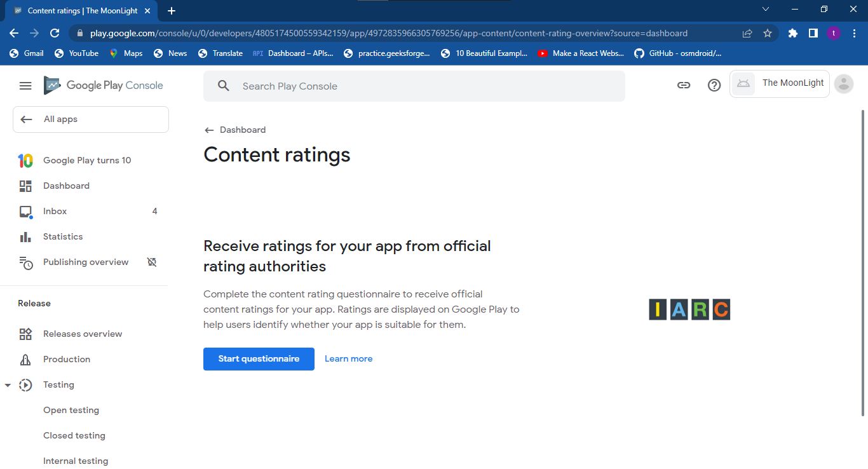This screenshot has width=868, height=469.
Task: Select Open testing in sidebar
Action: (71, 411)
